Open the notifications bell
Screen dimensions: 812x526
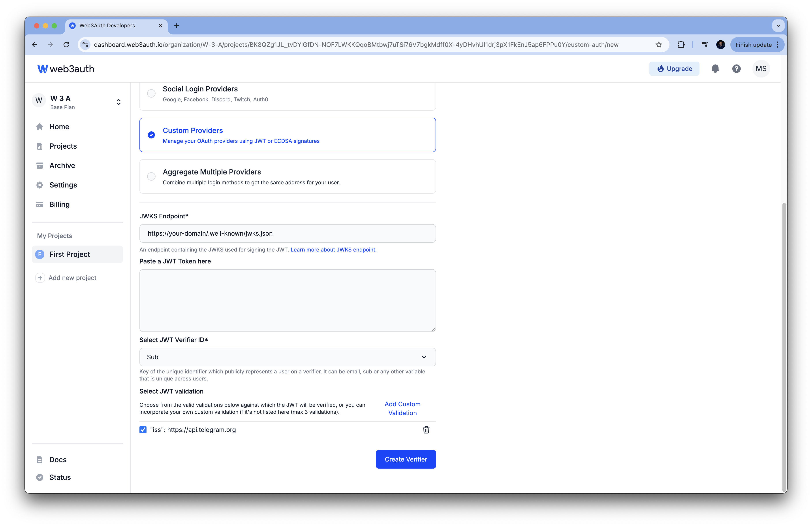[x=715, y=69]
